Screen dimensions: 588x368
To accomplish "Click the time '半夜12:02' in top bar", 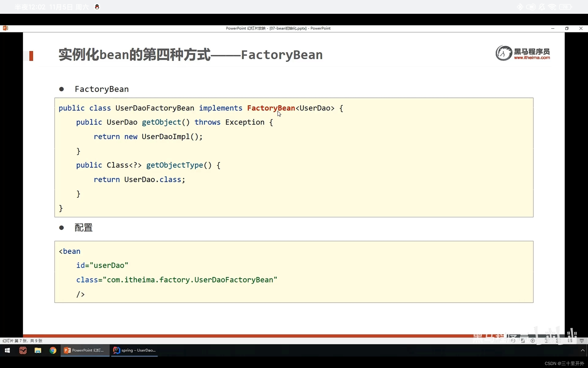I will coord(30,7).
